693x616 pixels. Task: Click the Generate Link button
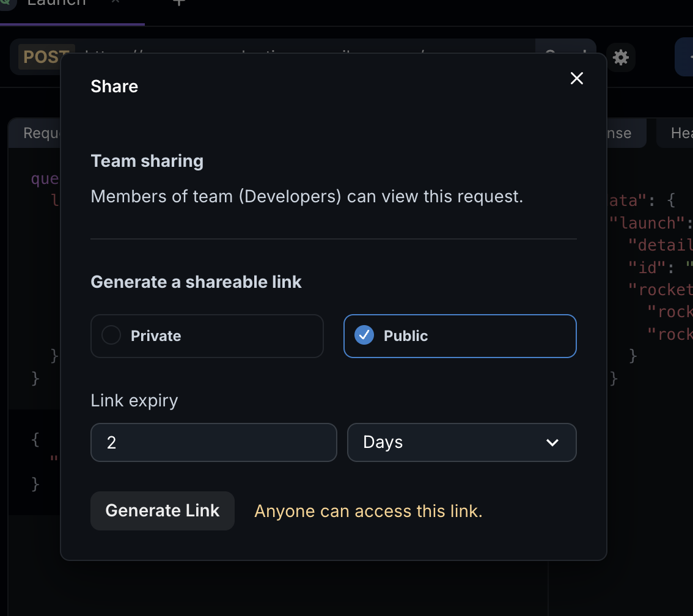coord(162,510)
